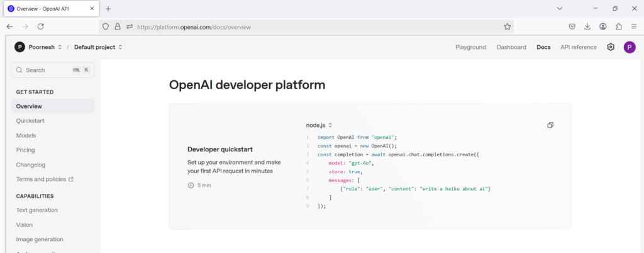Image resolution: width=644 pixels, height=253 pixels.
Task: Open the node.js language dropdown
Action: coord(319,125)
